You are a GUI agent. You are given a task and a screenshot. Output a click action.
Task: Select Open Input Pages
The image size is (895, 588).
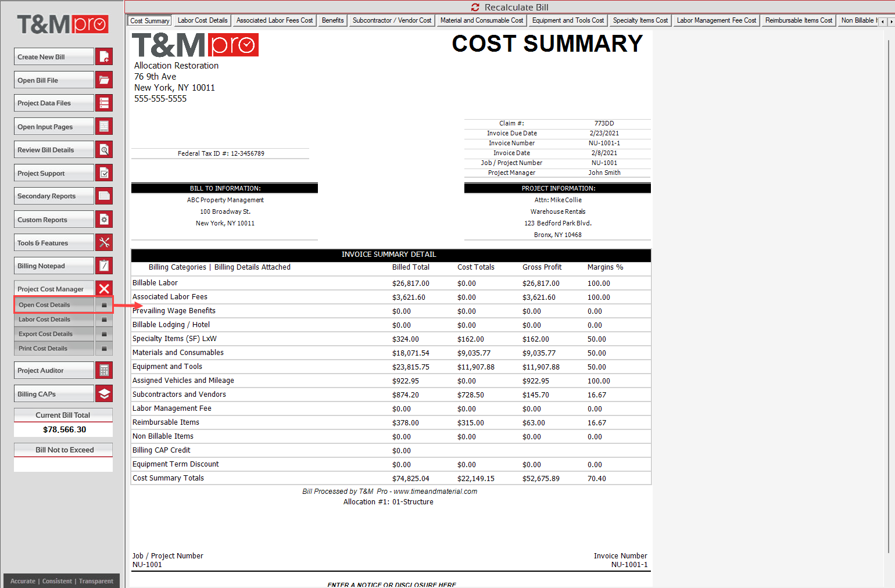(53, 126)
